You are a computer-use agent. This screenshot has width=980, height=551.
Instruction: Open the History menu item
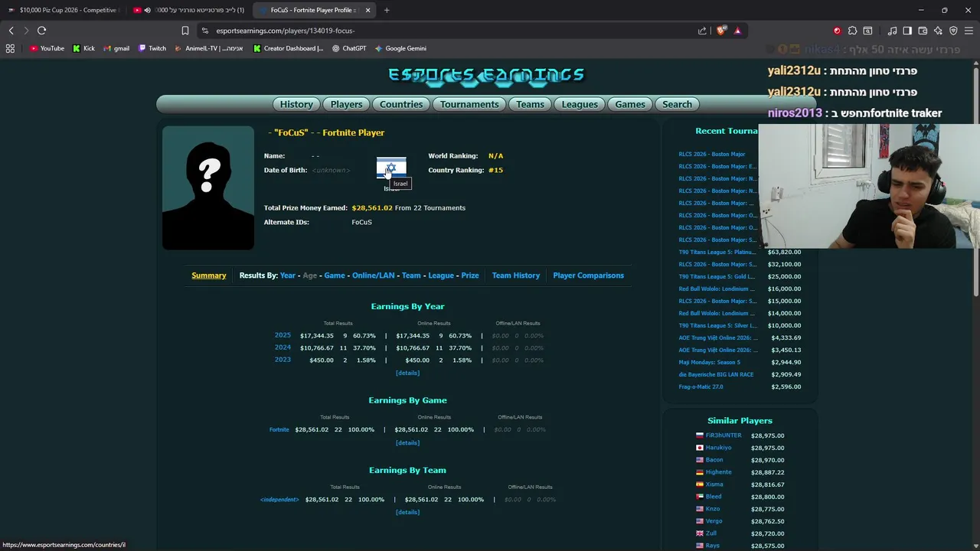(296, 104)
